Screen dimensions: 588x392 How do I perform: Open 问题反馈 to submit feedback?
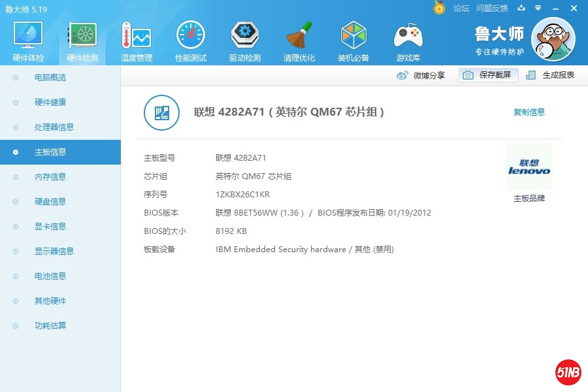click(492, 8)
